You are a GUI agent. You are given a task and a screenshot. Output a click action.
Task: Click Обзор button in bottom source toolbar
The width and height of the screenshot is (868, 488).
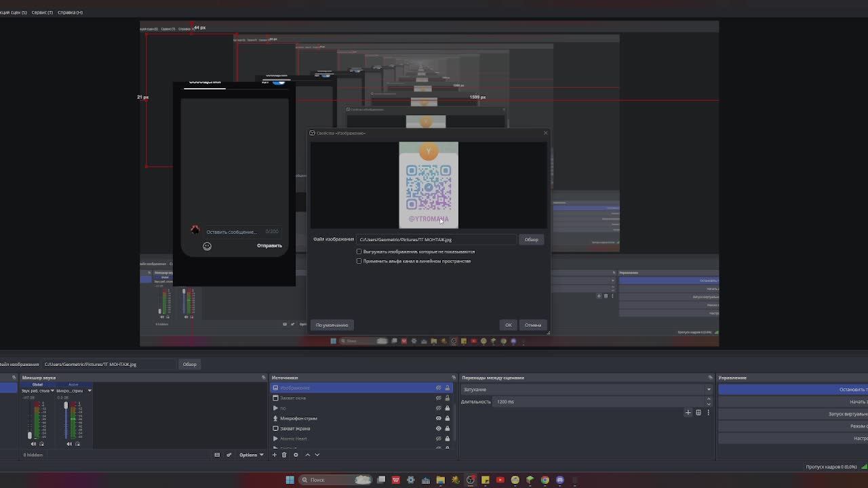(x=189, y=365)
